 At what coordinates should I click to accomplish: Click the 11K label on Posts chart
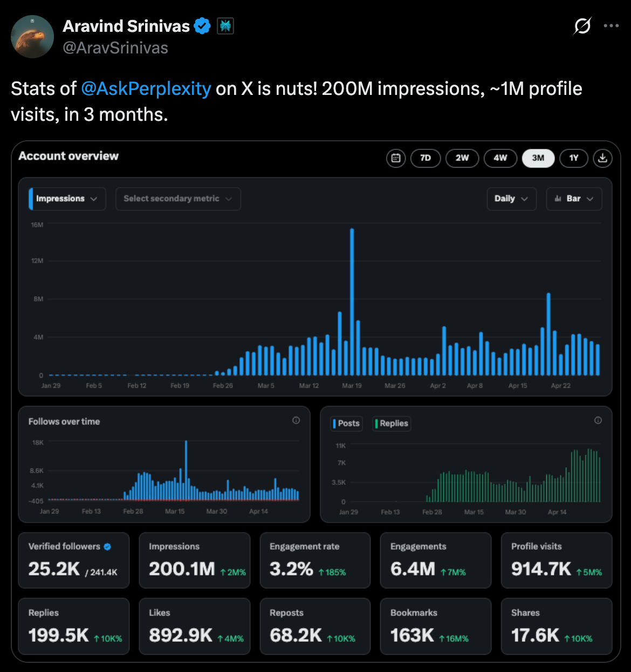341,445
